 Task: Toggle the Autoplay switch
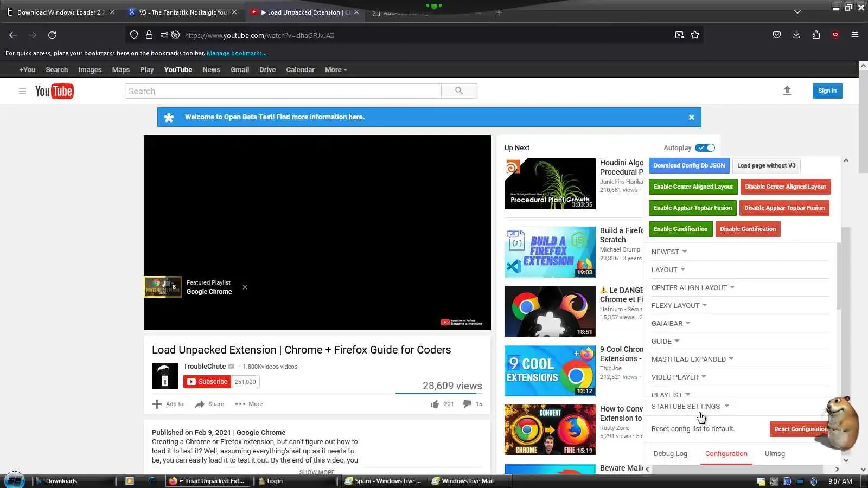pyautogui.click(x=705, y=148)
